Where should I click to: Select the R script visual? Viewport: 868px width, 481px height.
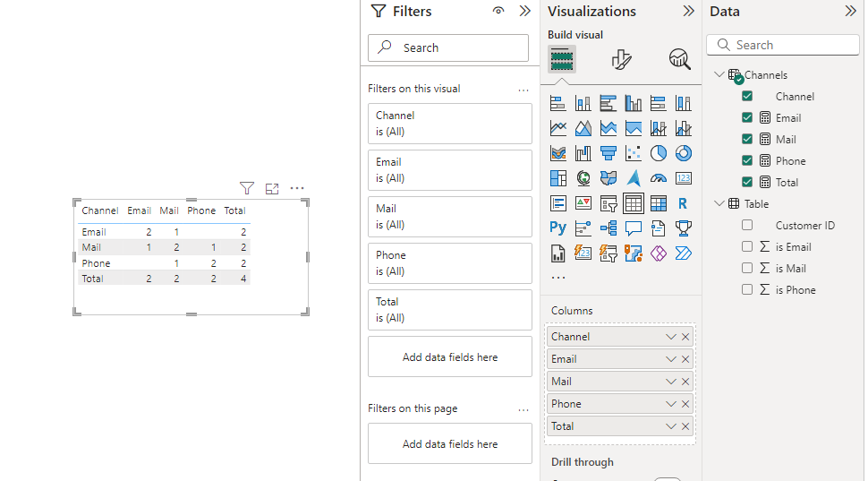click(683, 203)
